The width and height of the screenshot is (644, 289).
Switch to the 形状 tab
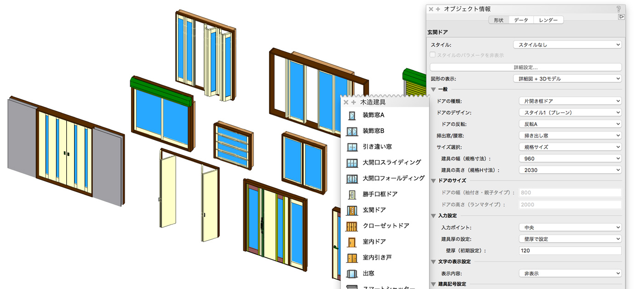[x=499, y=20]
